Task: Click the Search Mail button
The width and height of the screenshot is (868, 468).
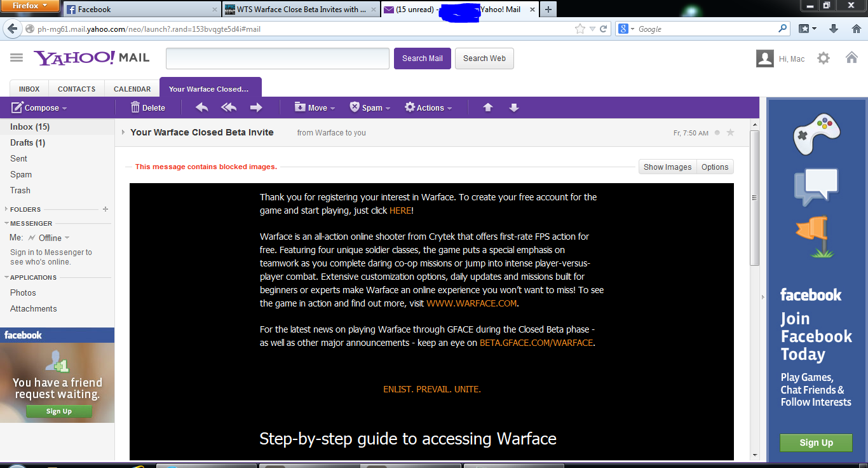Action: (x=423, y=59)
